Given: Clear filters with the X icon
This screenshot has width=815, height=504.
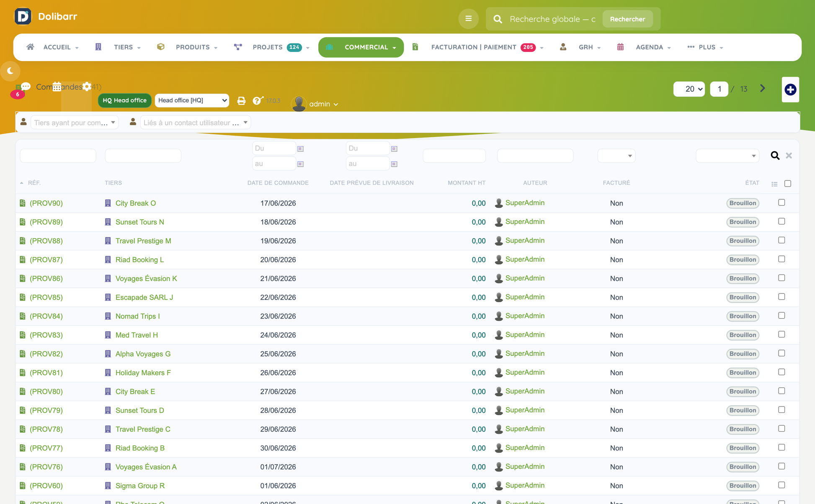Looking at the screenshot, I should [789, 156].
